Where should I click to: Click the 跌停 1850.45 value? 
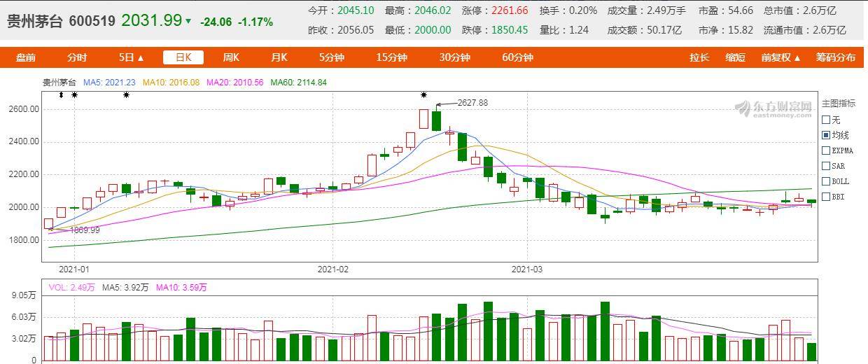[510, 30]
